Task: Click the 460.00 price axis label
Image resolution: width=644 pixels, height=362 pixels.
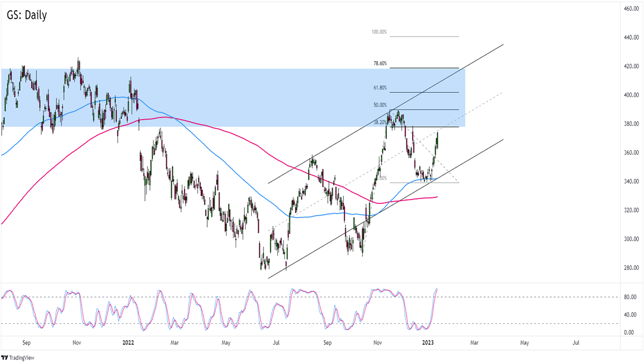Action: click(626, 9)
